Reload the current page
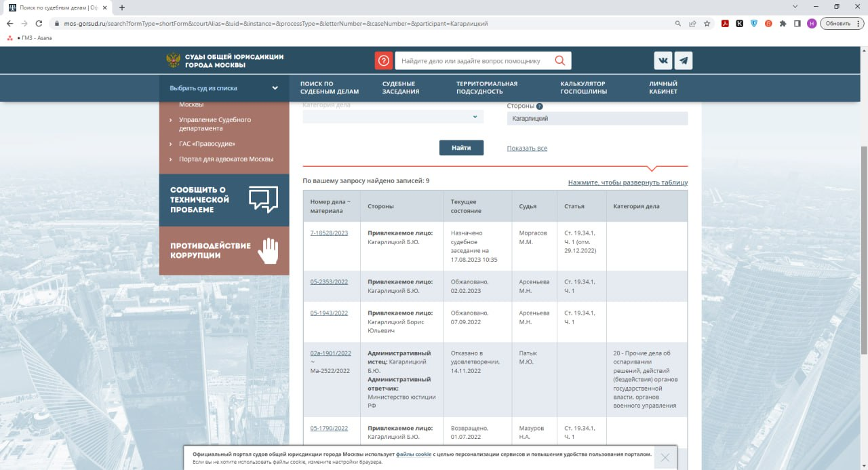868x470 pixels. [x=40, y=23]
